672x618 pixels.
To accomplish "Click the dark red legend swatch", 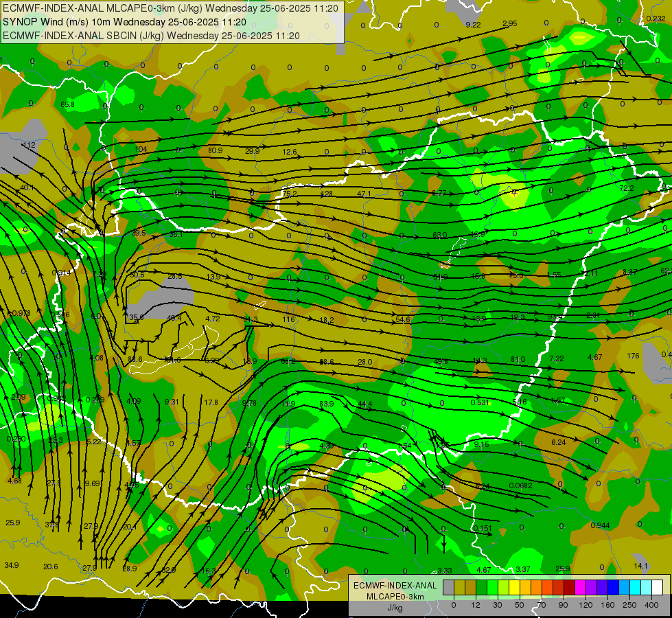I will click(569, 587).
